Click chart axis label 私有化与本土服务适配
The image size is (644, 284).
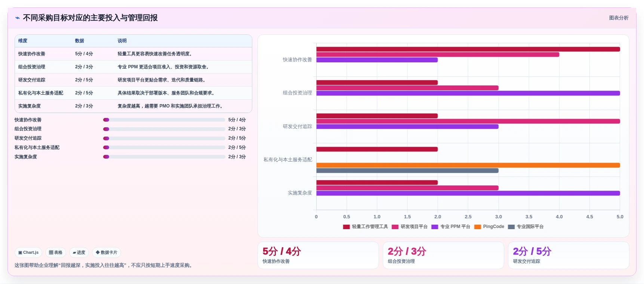point(288,160)
